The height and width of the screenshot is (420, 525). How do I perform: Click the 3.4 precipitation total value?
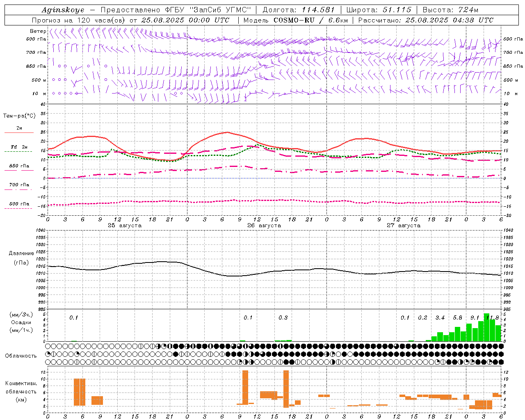pos(440,318)
